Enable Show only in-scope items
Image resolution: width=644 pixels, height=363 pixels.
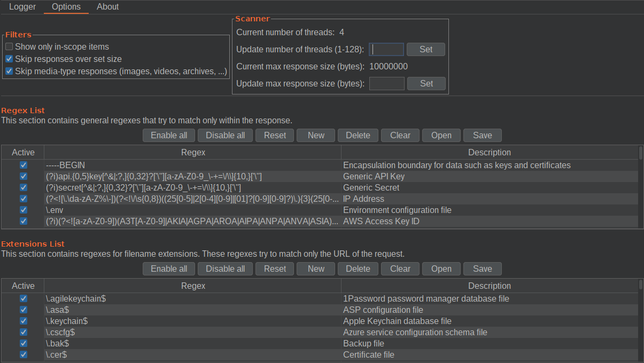[x=9, y=47]
